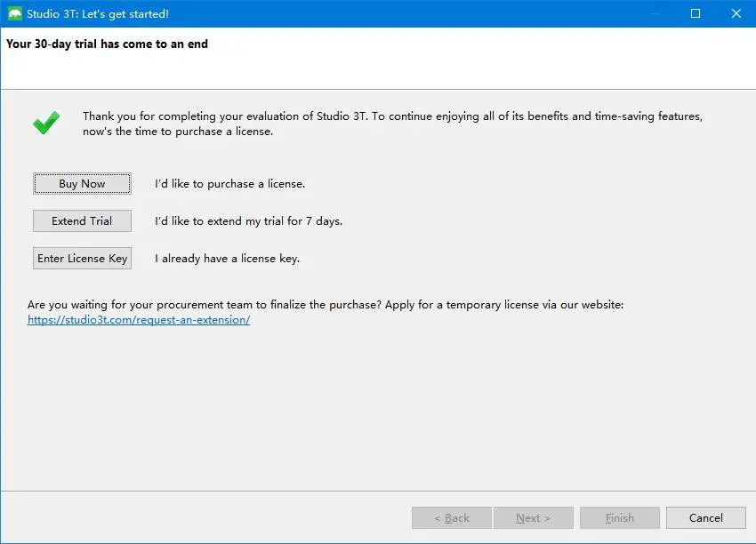This screenshot has width=756, height=544.
Task: Close the Studio 3T window
Action: coord(736,13)
